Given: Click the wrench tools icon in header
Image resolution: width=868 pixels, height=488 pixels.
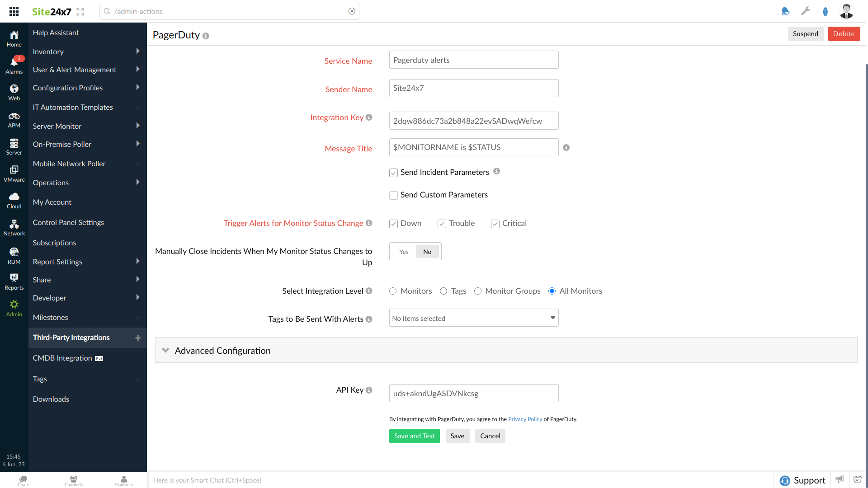Looking at the screenshot, I should pyautogui.click(x=806, y=11).
